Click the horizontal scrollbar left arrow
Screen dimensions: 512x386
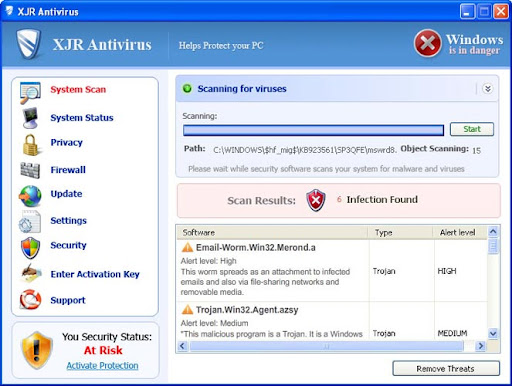[182, 346]
